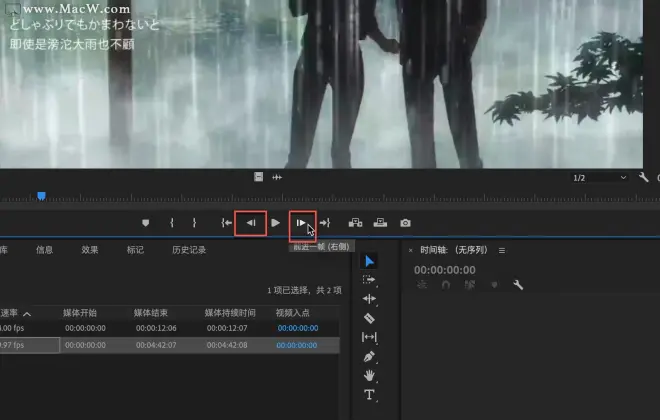The image size is (660, 420).
Task: Click the drag audio only waveform icon
Action: click(x=277, y=177)
